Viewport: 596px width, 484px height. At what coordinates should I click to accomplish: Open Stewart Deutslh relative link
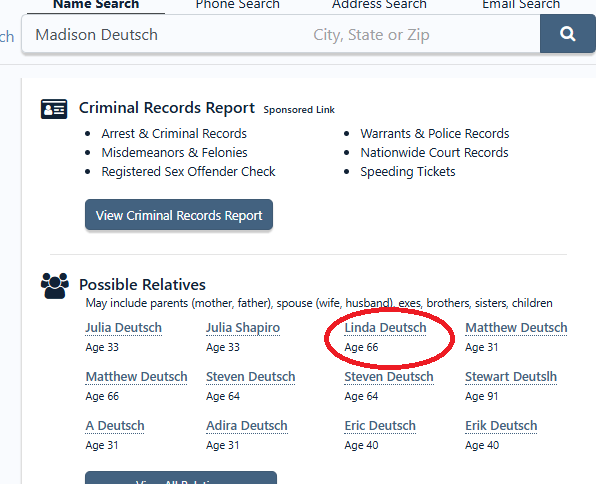point(511,377)
